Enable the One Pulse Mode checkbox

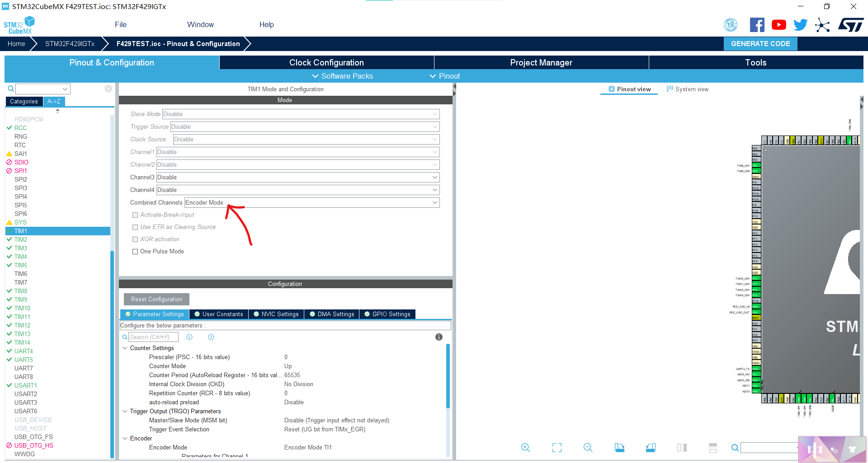[135, 252]
